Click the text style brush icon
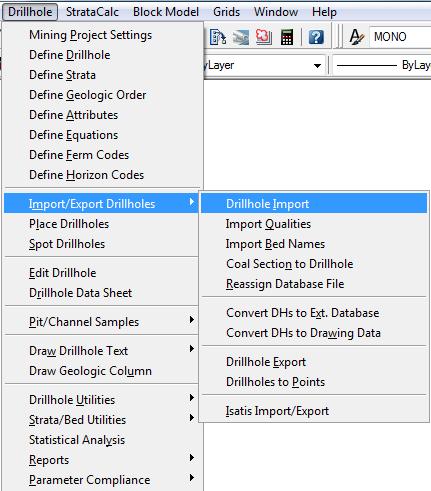 pyautogui.click(x=356, y=37)
